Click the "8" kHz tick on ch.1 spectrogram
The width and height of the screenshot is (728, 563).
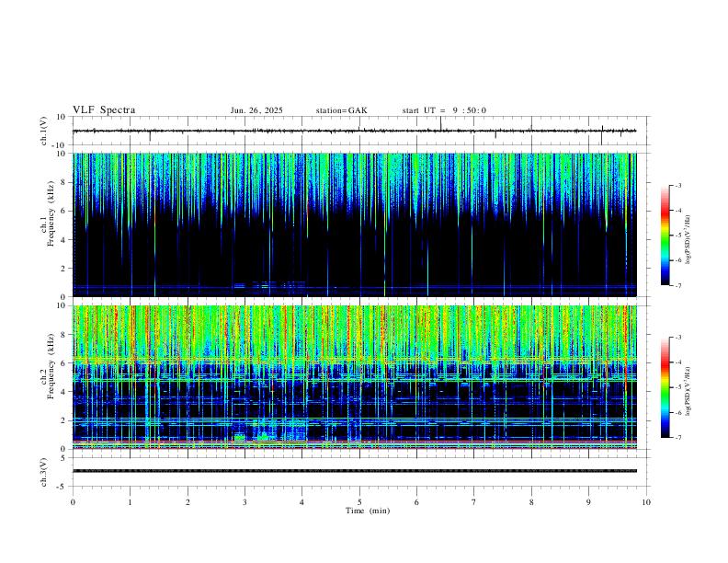point(63,182)
